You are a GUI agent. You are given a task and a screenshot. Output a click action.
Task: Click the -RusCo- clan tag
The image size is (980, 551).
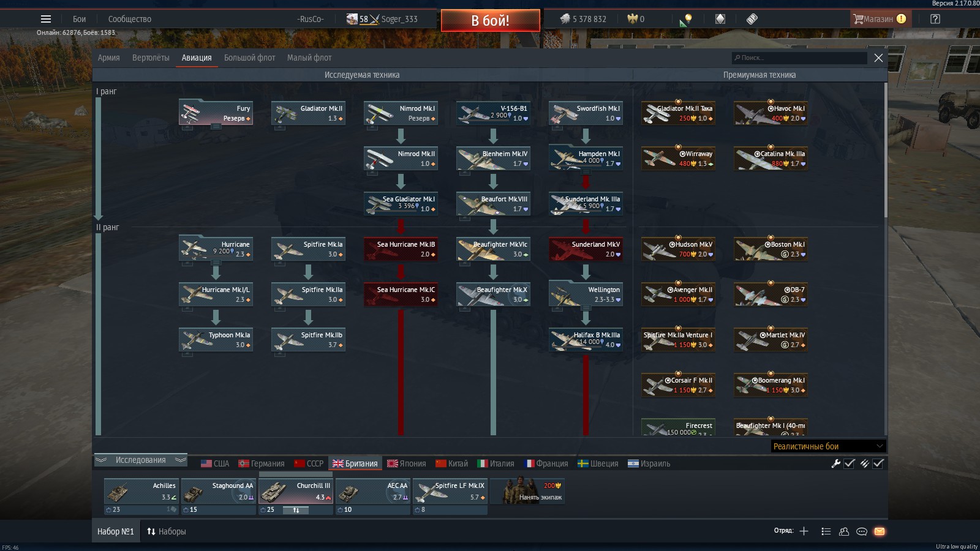click(x=311, y=19)
